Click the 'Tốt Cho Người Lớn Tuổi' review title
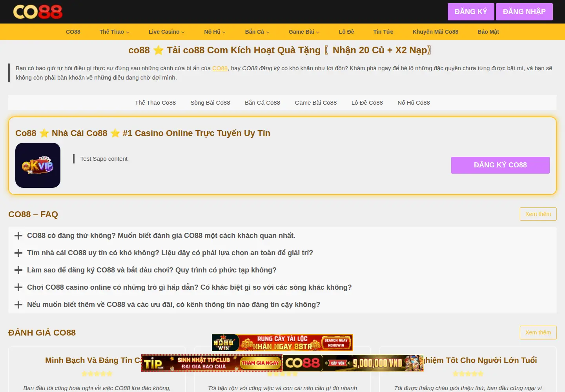 click(480, 360)
